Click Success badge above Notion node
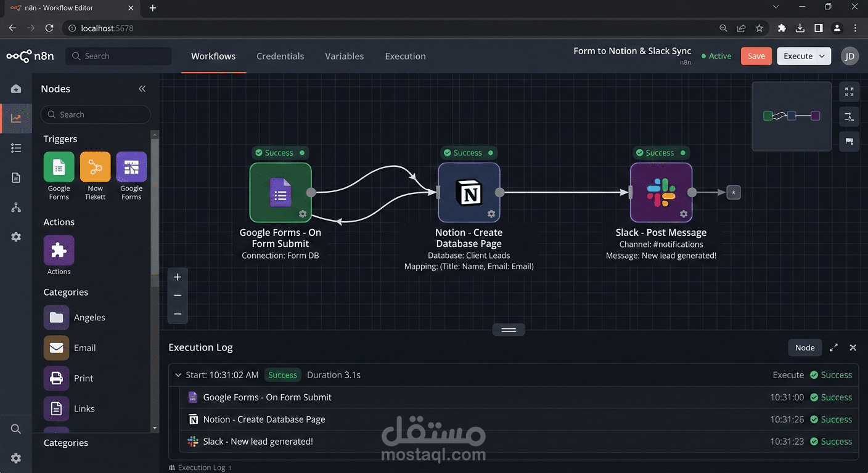Viewport: 868px width, 473px height. coord(468,153)
